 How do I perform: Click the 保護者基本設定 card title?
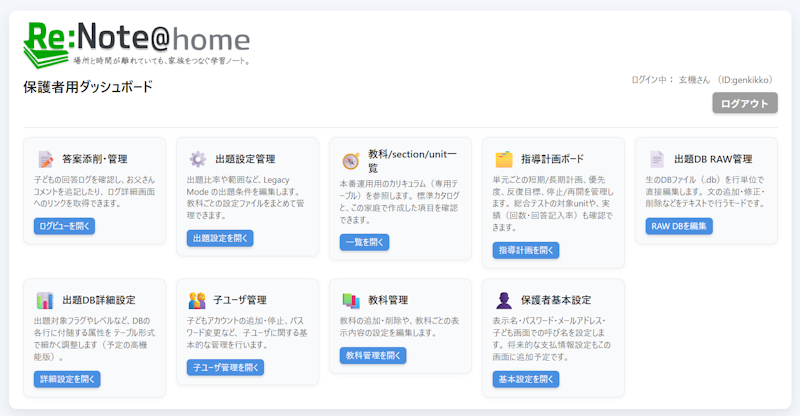point(556,300)
